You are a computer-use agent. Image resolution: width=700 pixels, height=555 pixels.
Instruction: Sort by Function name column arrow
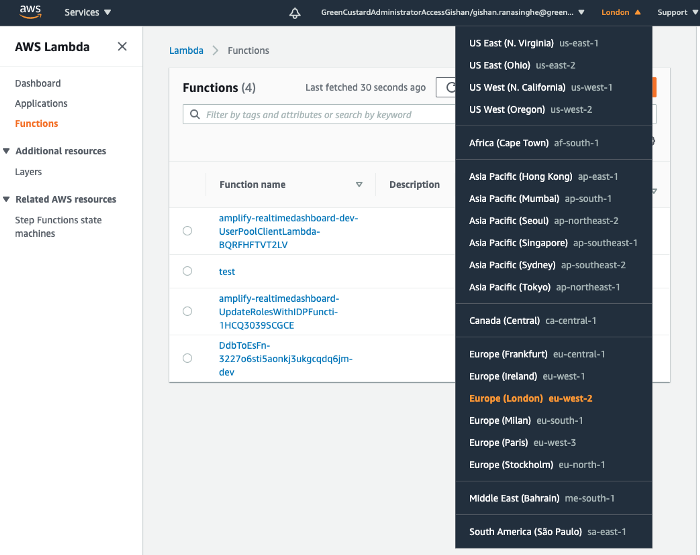[x=359, y=185]
